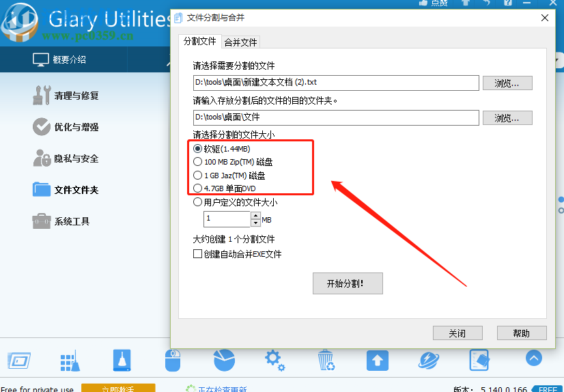Click the destination folder input field

pyautogui.click(x=336, y=117)
